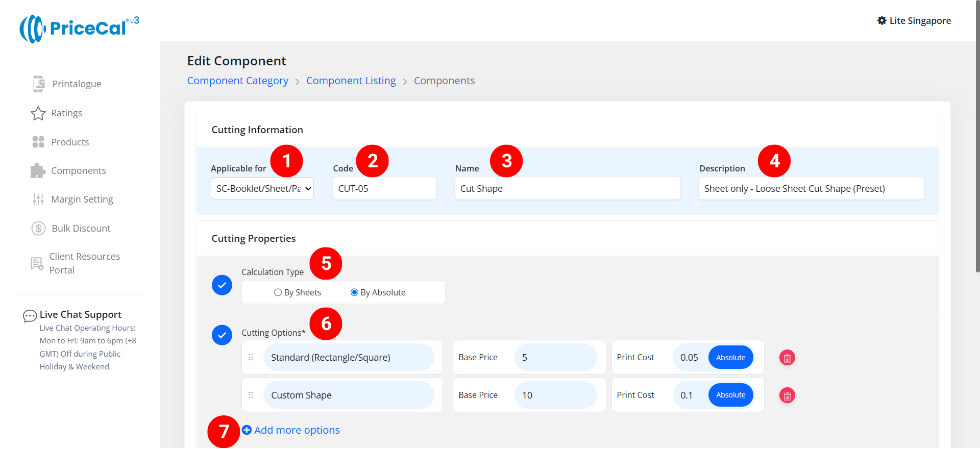Click the Printalogue sidebar icon
Screen dimensions: 980x449
[38, 84]
